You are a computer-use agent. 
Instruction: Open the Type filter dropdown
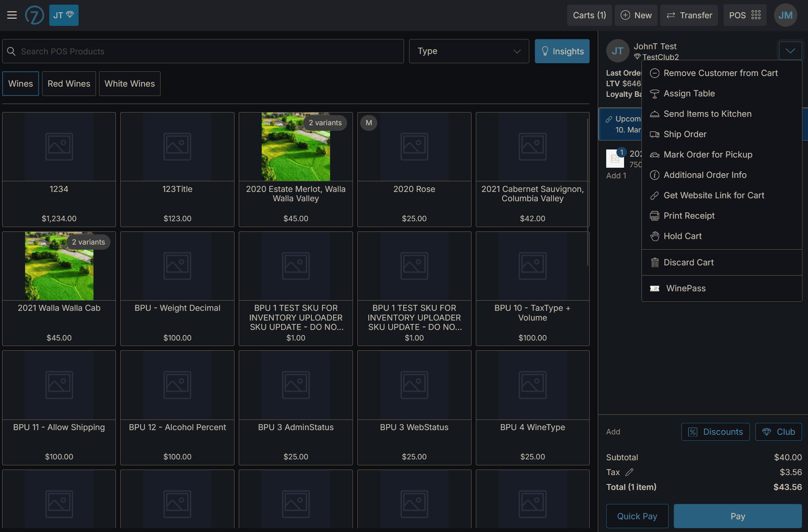pos(469,51)
